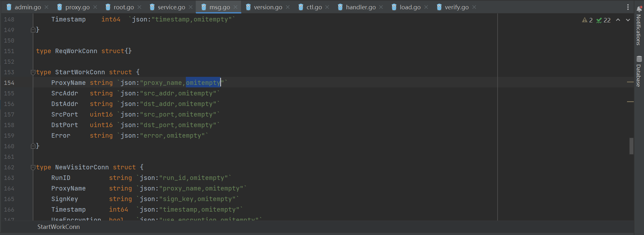This screenshot has height=235, width=644.
Task: Close the admin.go tab
Action: coord(46,7)
